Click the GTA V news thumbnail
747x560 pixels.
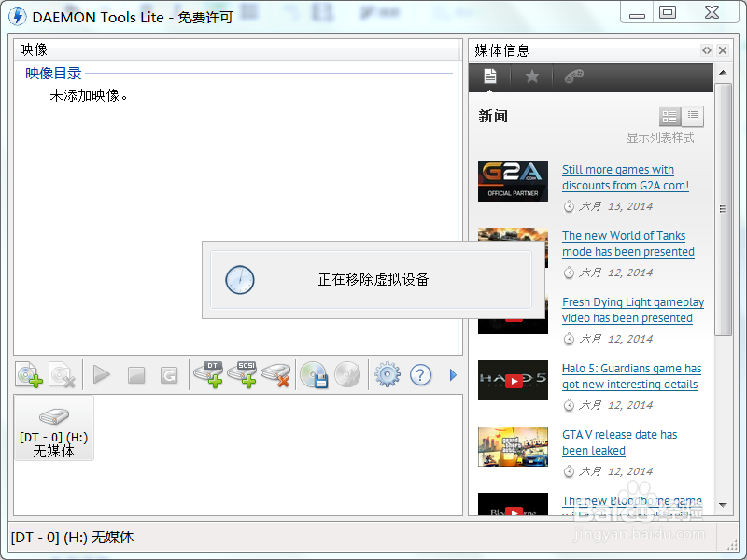pos(513,447)
